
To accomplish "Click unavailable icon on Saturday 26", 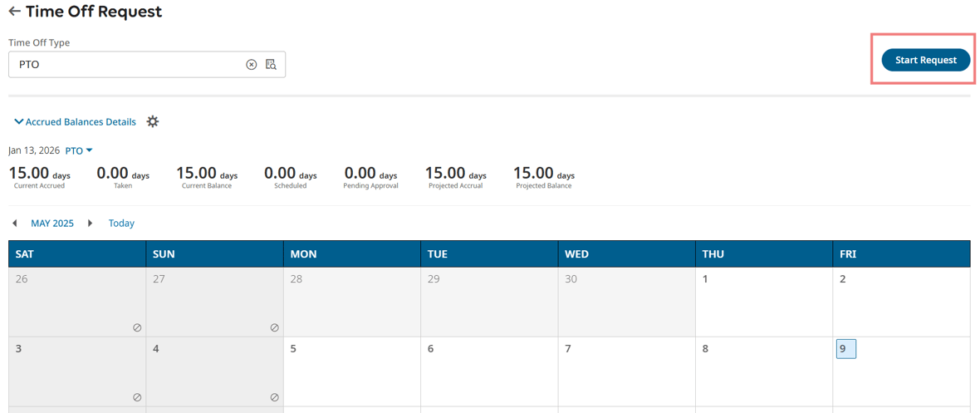I will [137, 327].
